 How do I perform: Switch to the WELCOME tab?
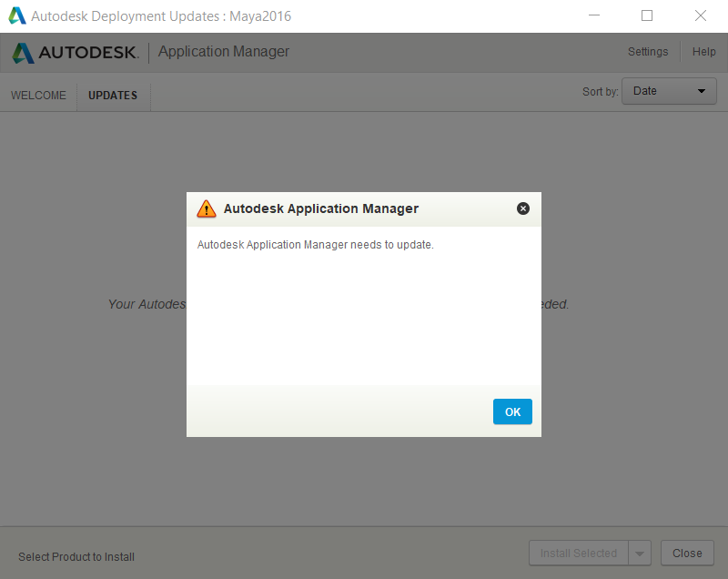pos(38,95)
